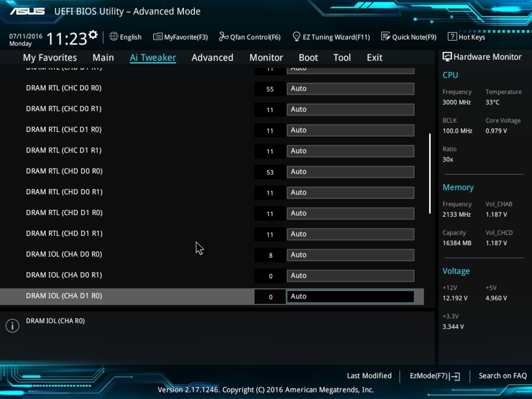
Task: Edit Auto field for DRAM RTL (CHC D1 R0)
Action: pos(350,130)
